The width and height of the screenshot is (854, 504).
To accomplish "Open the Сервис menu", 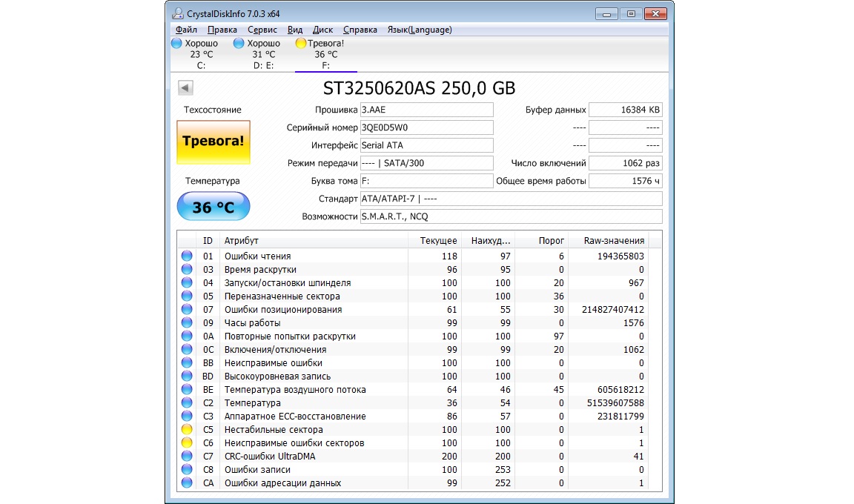I will 262,30.
